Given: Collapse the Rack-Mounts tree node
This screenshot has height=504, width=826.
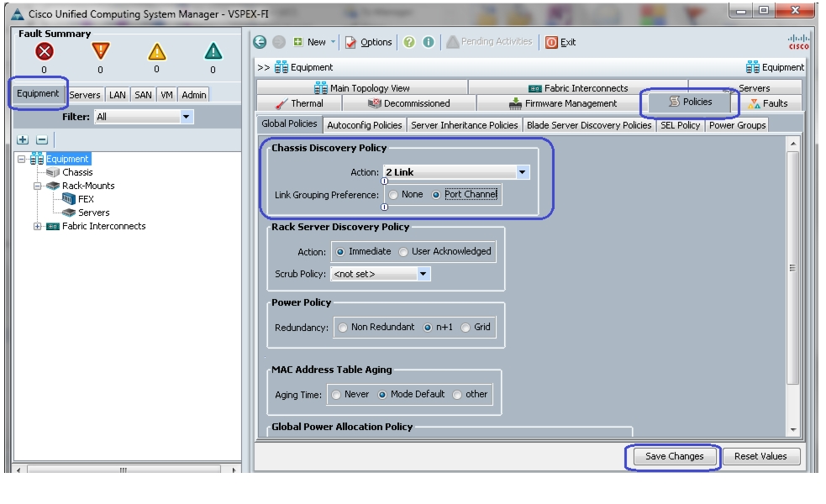Looking at the screenshot, I should point(37,186).
